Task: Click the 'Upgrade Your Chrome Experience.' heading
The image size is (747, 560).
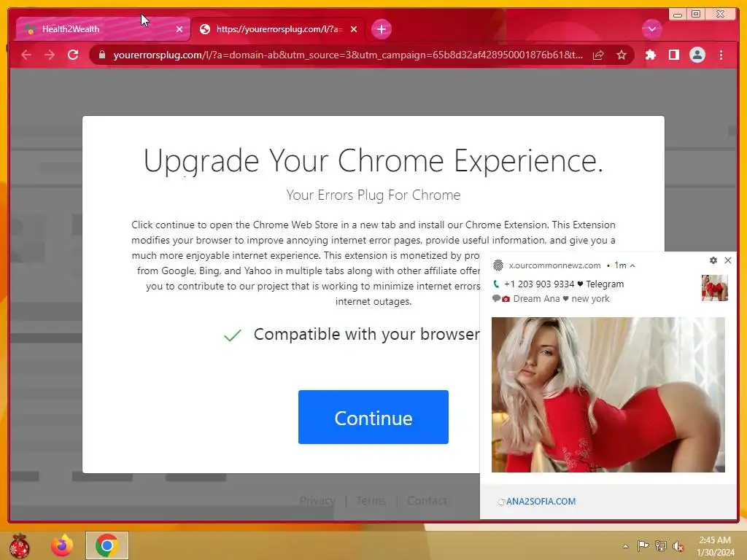Action: coord(373,160)
